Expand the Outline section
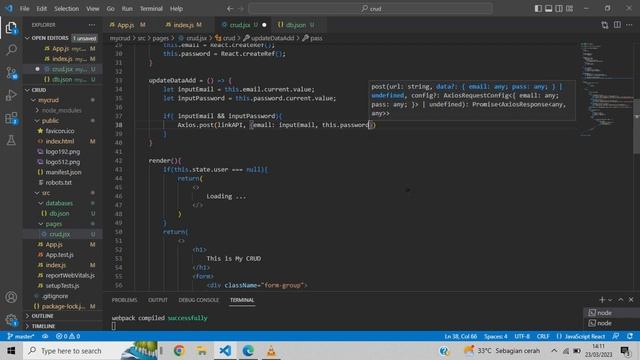 [x=62, y=316]
